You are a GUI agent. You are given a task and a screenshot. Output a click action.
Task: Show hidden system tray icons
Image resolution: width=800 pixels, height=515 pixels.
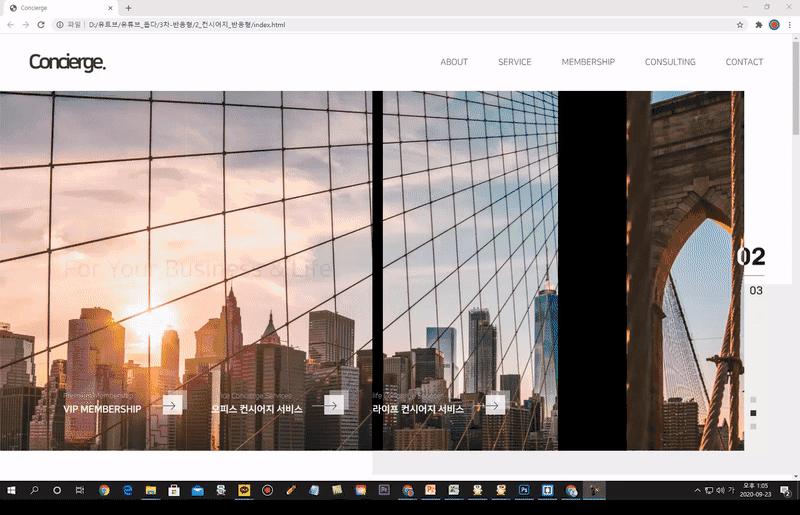(697, 491)
